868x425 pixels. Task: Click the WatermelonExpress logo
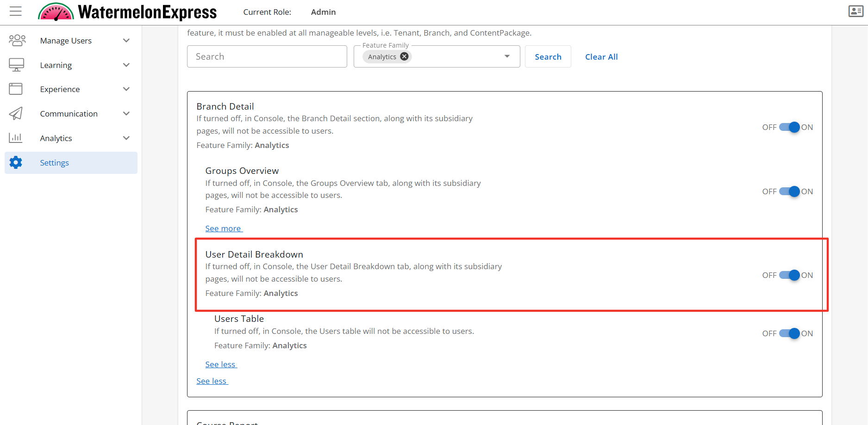[x=127, y=12]
